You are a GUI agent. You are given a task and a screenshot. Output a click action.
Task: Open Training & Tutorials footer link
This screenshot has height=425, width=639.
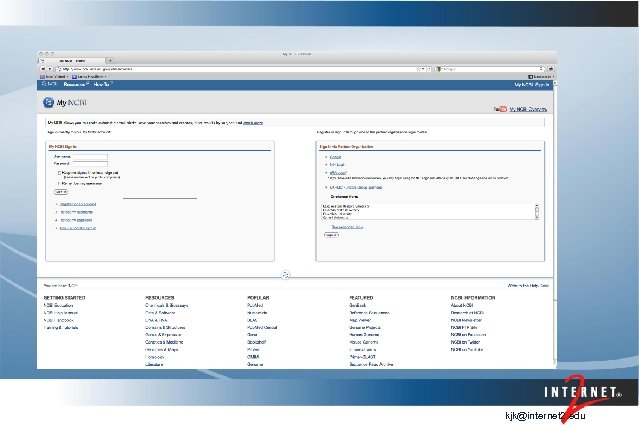click(61, 328)
